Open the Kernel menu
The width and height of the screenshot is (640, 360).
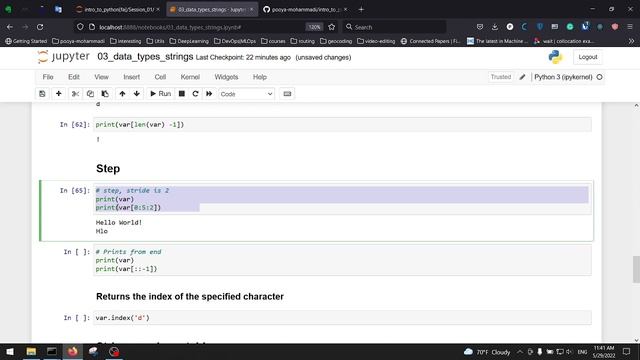[x=190, y=77]
